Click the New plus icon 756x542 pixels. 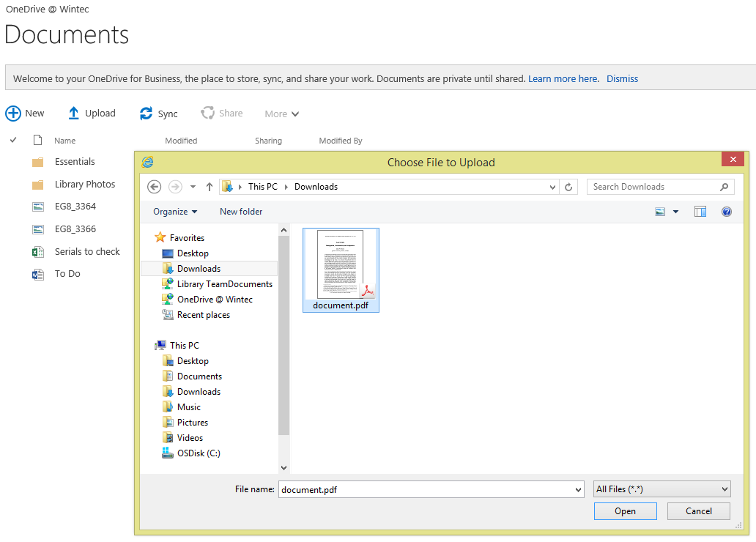point(13,114)
